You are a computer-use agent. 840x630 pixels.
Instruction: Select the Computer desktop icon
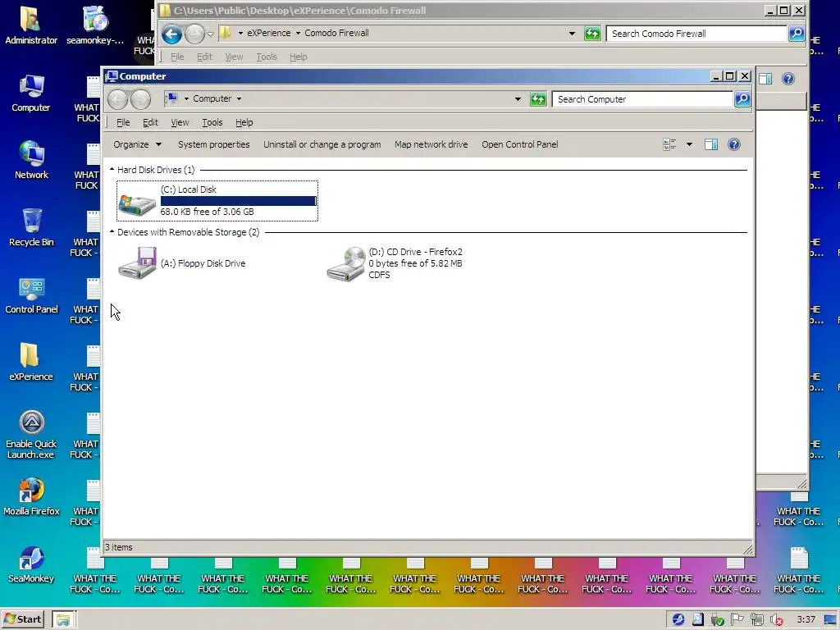coord(31,94)
